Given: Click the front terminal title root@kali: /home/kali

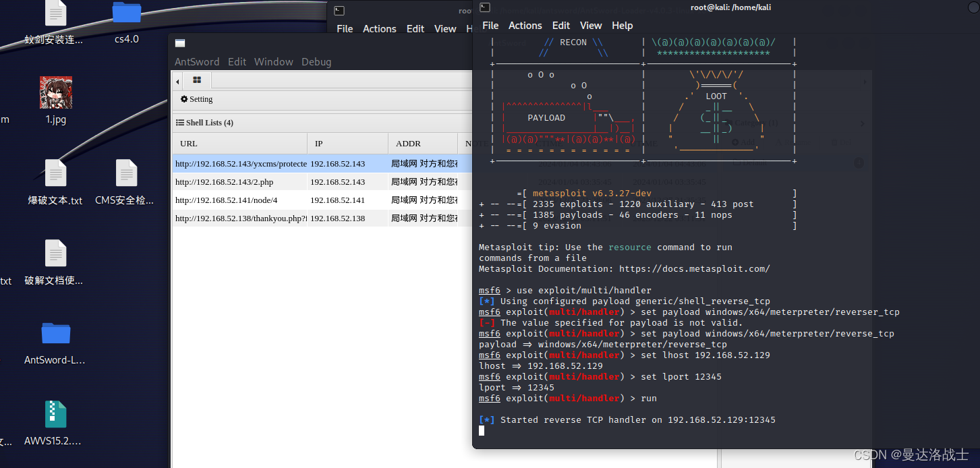Looking at the screenshot, I should pyautogui.click(x=730, y=7).
